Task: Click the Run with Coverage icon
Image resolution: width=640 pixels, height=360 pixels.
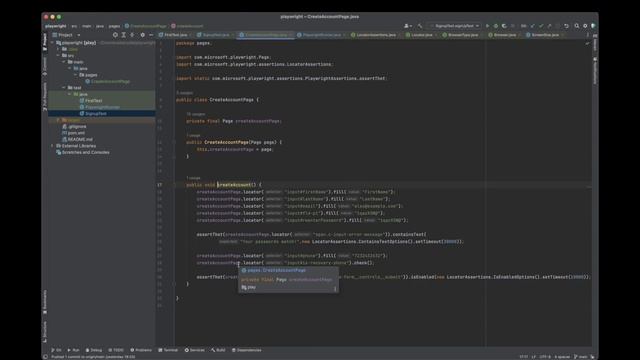Action: click(x=504, y=26)
